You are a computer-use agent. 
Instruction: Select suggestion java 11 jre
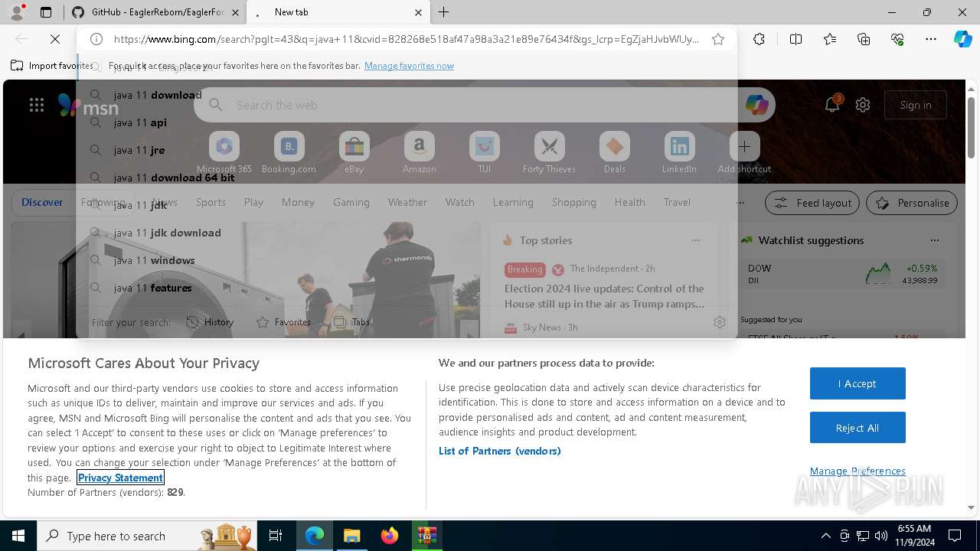pyautogui.click(x=406, y=150)
